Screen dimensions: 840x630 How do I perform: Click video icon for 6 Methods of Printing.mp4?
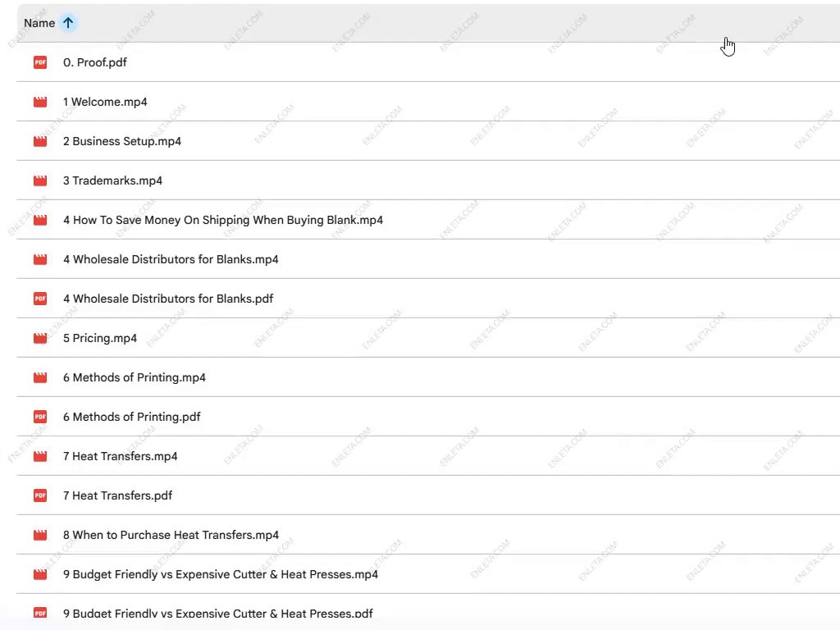(40, 377)
